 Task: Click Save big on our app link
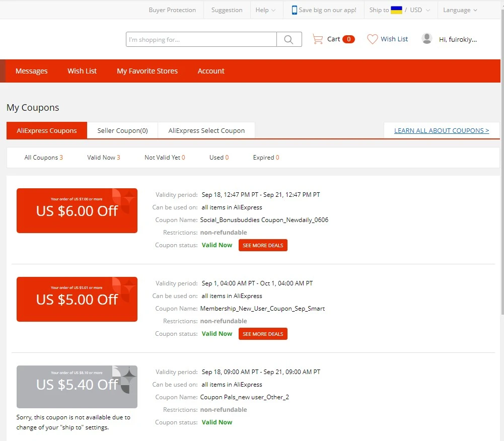327,10
